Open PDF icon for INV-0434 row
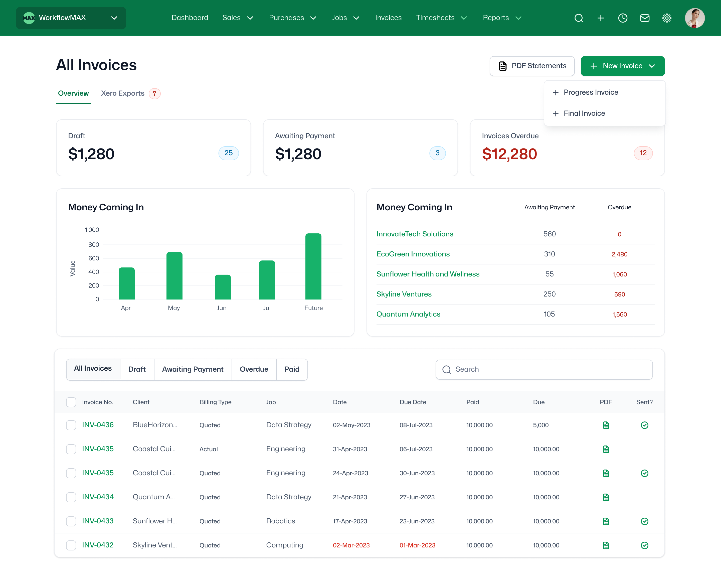The height and width of the screenshot is (588, 721). [606, 497]
